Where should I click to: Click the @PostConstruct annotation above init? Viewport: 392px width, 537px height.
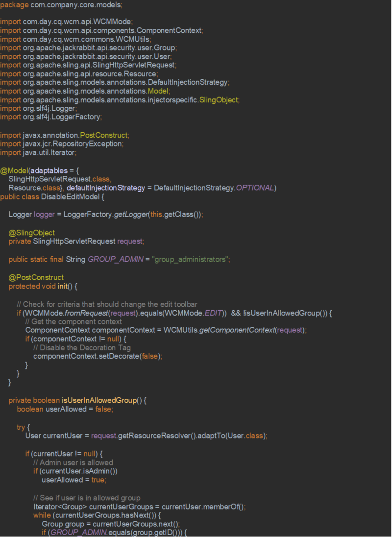[36, 277]
